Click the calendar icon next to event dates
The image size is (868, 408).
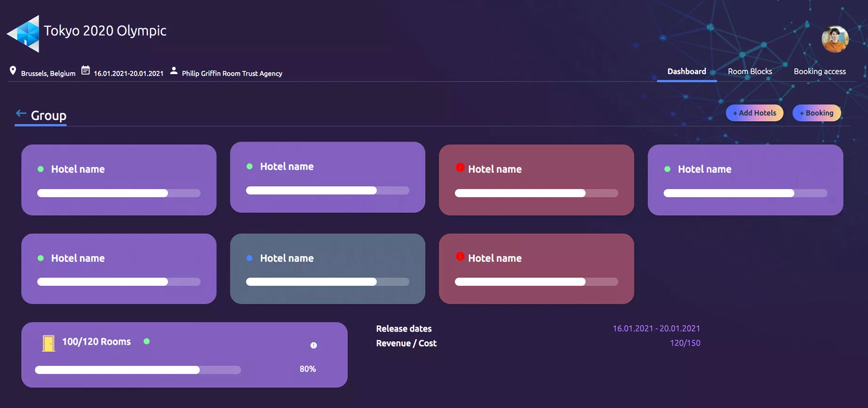(85, 71)
